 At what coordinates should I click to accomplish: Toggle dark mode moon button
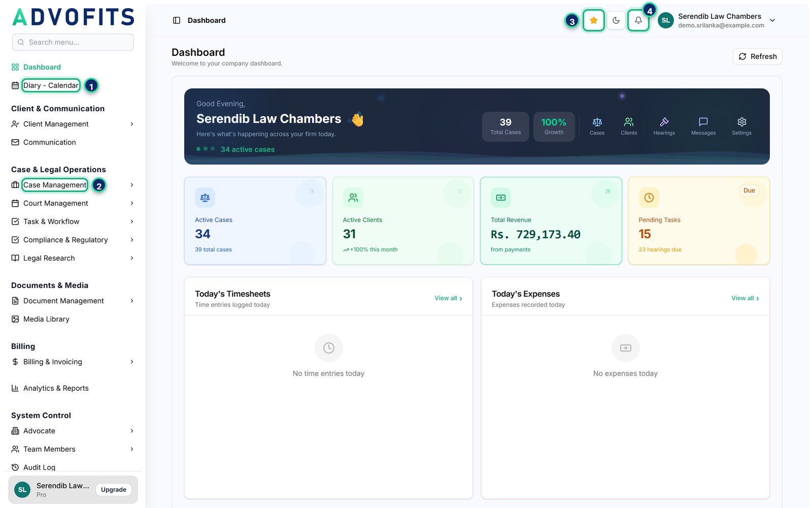(x=616, y=20)
